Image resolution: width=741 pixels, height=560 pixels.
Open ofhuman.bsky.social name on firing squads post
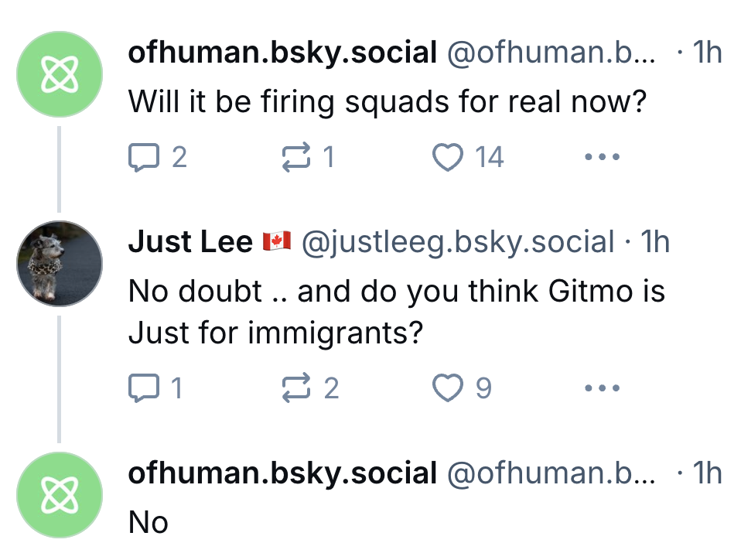coord(282,53)
